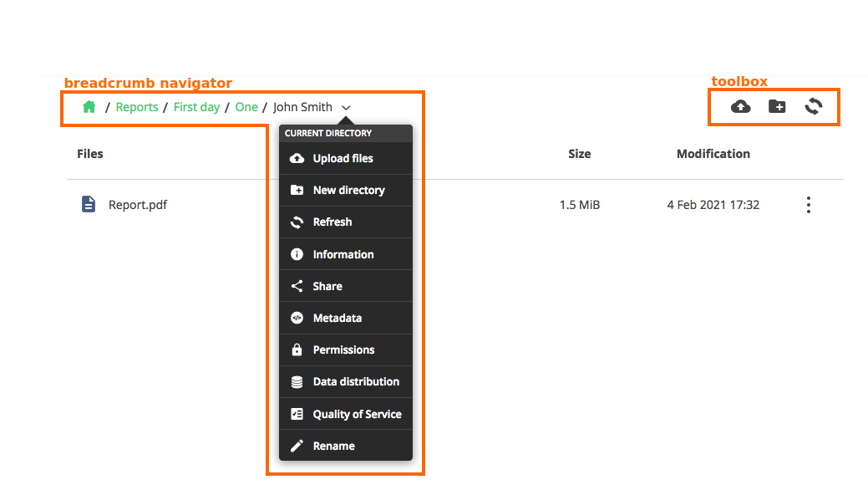Choose Rename in the directory menu
The width and height of the screenshot is (868, 500).
point(346,445)
